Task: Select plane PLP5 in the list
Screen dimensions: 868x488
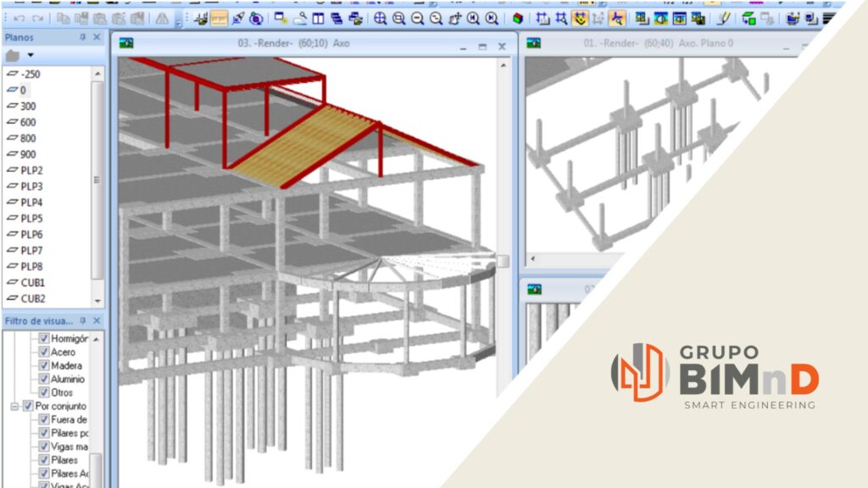Action: tap(32, 219)
